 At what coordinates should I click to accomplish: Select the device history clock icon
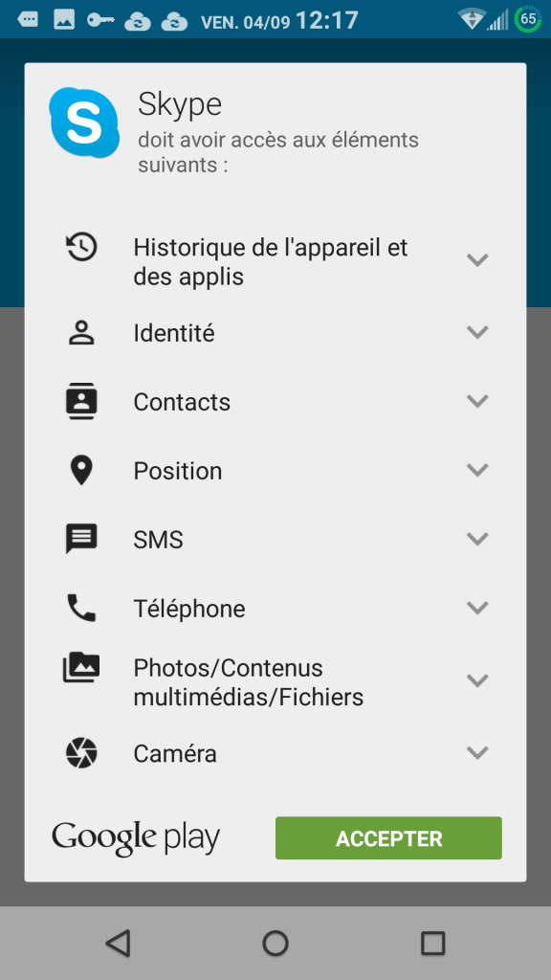click(82, 246)
